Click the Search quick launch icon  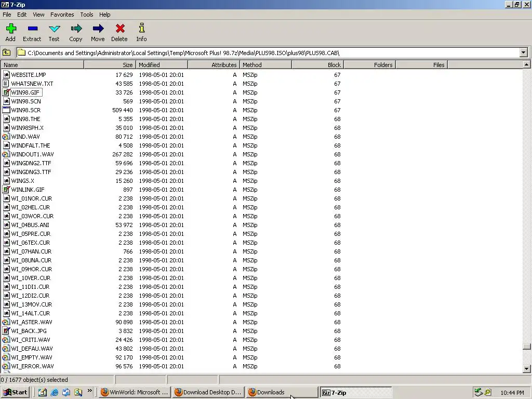click(x=78, y=392)
